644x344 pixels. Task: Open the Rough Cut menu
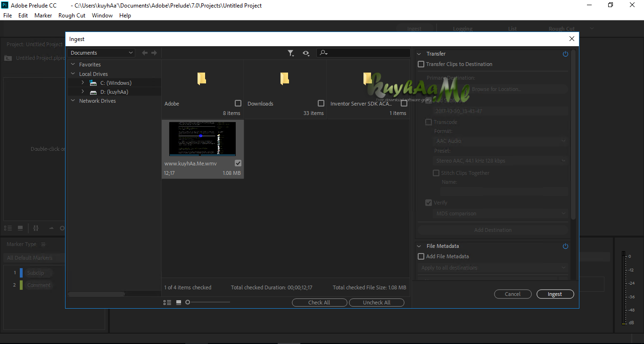pos(72,16)
